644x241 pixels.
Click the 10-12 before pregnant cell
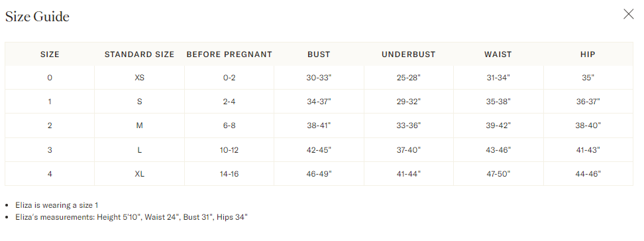(x=229, y=149)
